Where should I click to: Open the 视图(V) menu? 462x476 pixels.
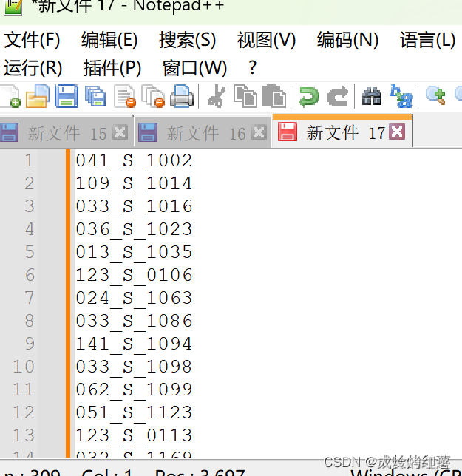266,40
